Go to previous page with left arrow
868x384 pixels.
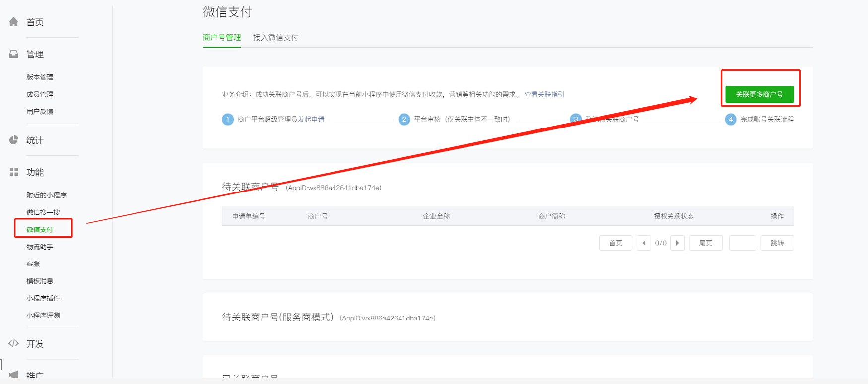click(x=644, y=243)
